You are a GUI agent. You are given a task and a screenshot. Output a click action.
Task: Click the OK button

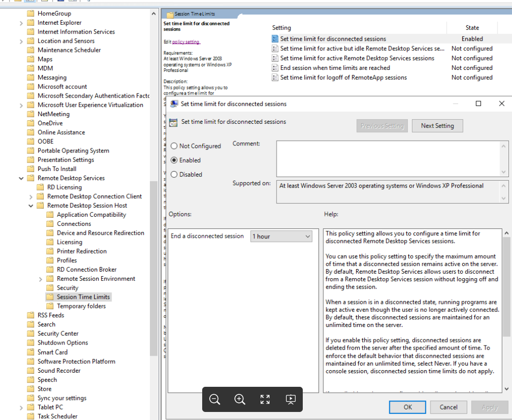click(407, 407)
